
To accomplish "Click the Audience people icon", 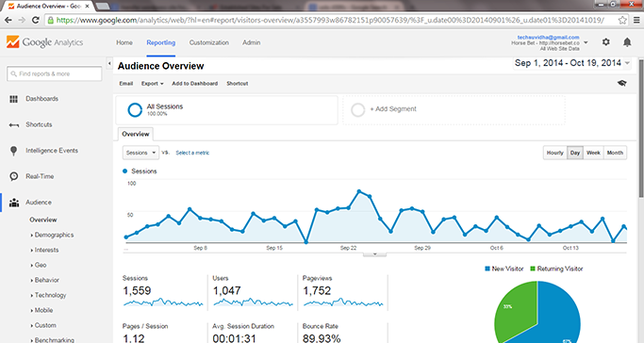I will [14, 203].
